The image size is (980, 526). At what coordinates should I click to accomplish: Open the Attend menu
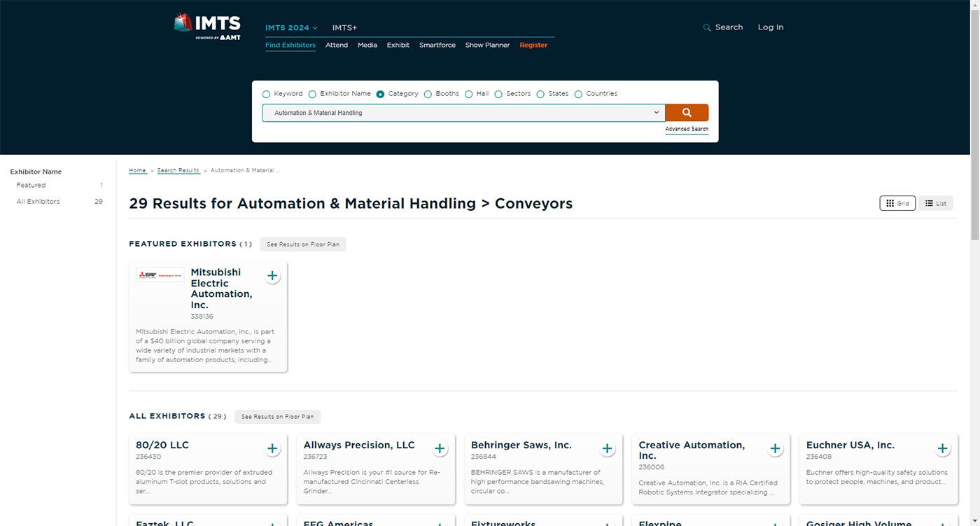[x=337, y=45]
